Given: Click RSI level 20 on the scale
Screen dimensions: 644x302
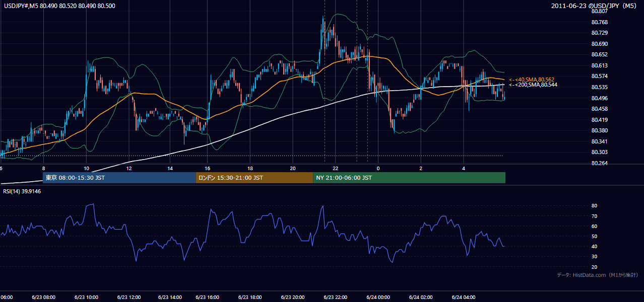Looking at the screenshot, I should [595, 267].
